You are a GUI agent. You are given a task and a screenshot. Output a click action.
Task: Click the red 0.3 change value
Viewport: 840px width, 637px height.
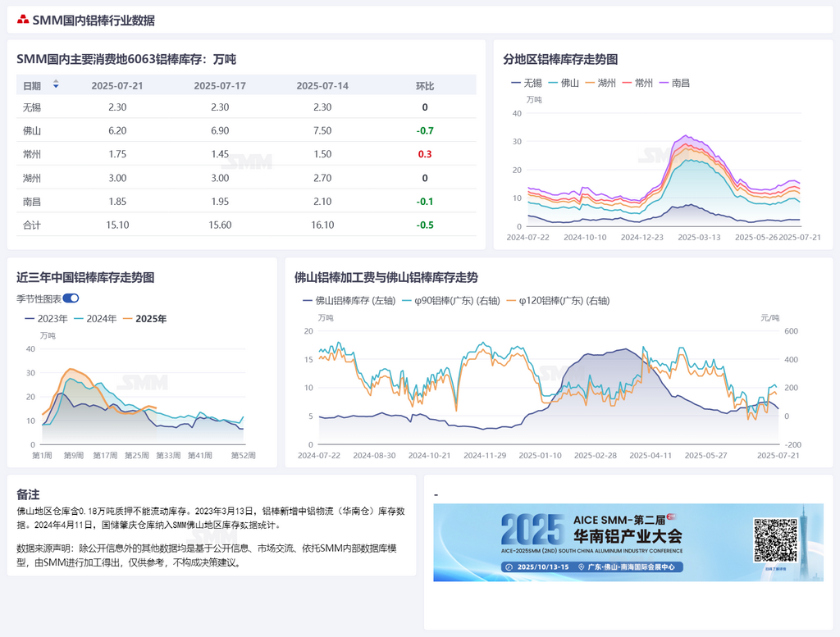[x=425, y=154]
